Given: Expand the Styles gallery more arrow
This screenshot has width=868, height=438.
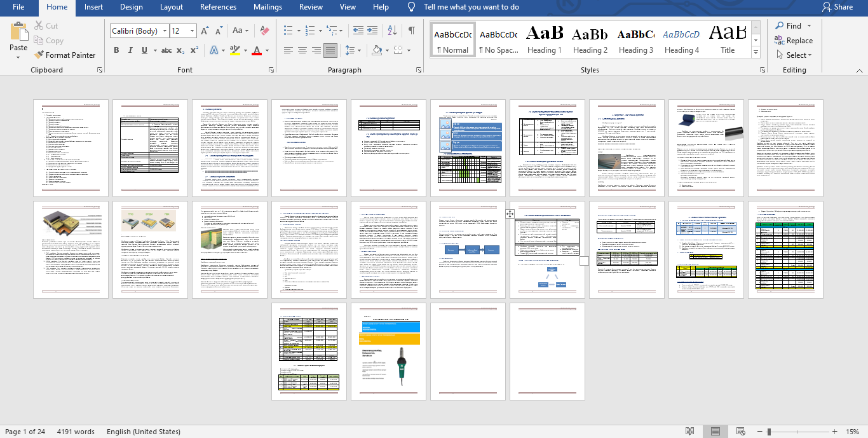Looking at the screenshot, I should pyautogui.click(x=756, y=55).
